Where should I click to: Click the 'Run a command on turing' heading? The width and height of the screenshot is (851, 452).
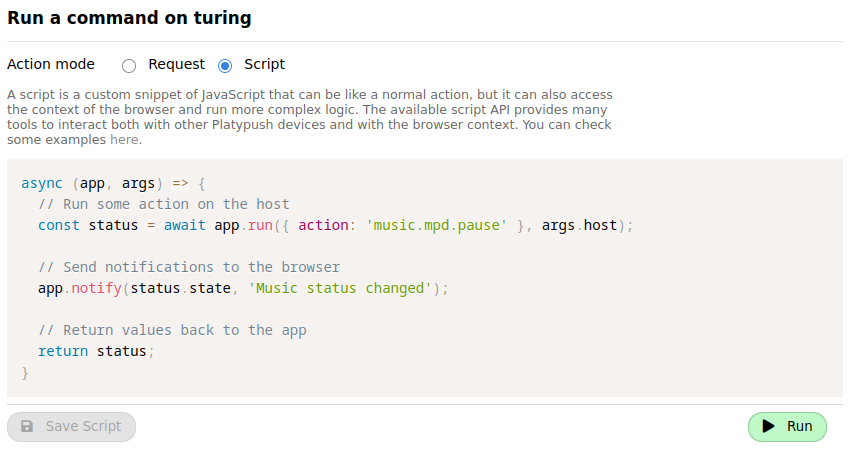pyautogui.click(x=129, y=17)
